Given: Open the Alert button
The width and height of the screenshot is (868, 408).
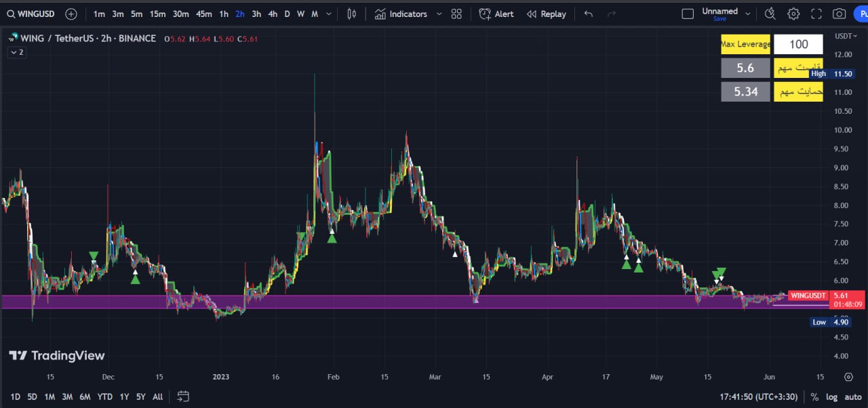Looking at the screenshot, I should tap(496, 14).
